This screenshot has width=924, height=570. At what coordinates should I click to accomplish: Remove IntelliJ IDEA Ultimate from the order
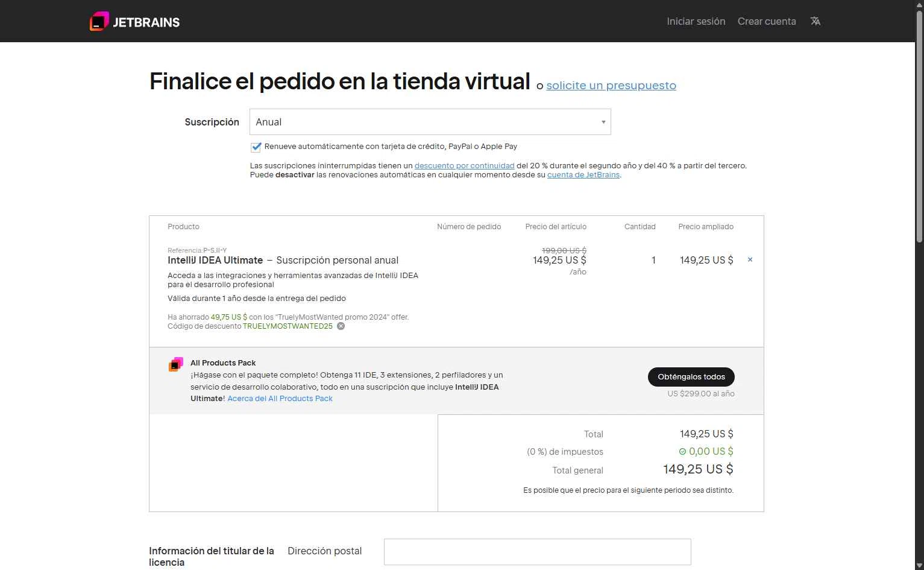click(750, 259)
